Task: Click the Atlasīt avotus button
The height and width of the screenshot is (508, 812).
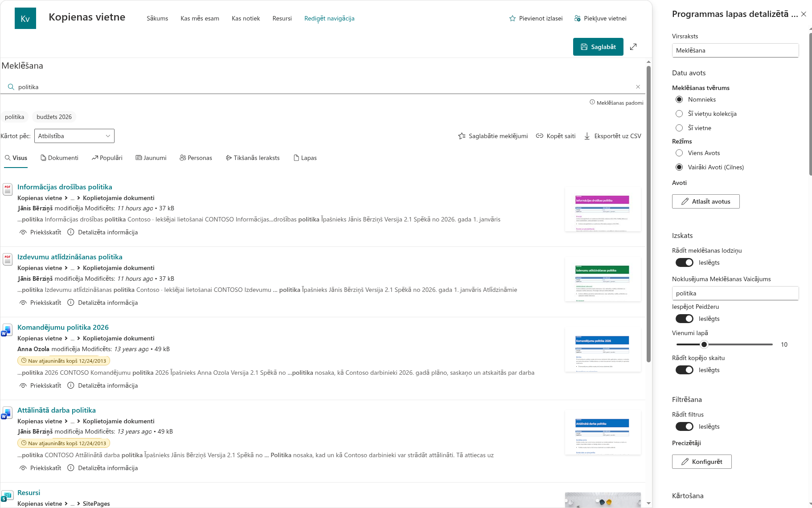Action: point(706,201)
